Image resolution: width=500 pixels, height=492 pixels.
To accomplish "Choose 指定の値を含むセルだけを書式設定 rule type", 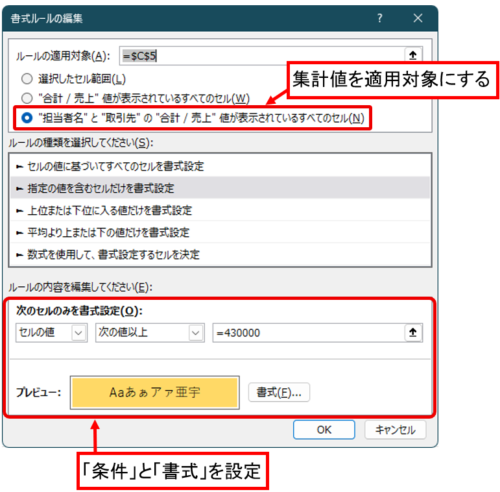I will click(x=220, y=188).
